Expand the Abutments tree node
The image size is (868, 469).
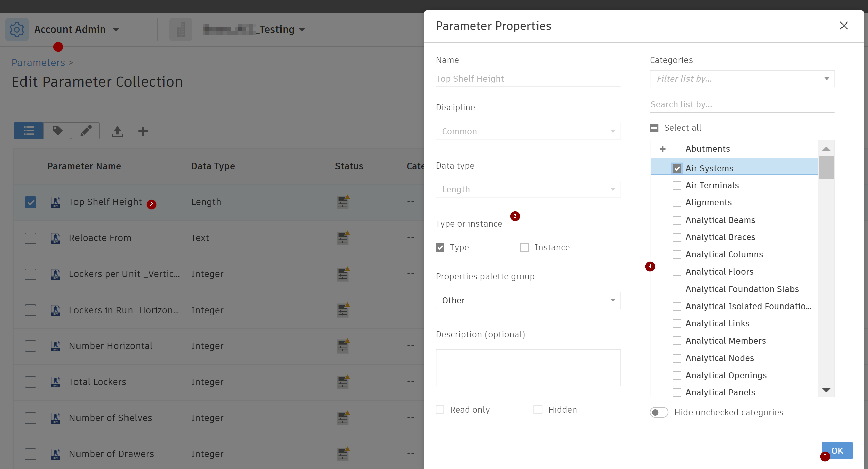coord(662,149)
